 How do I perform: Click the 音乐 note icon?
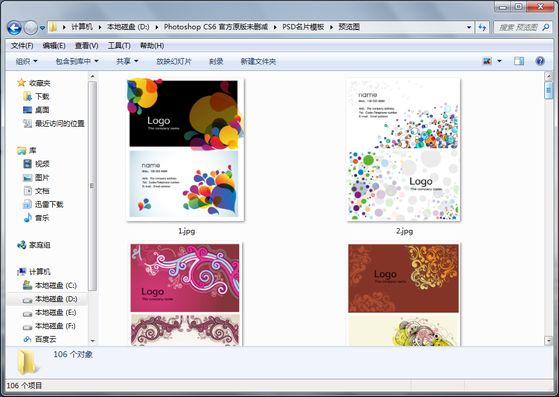tap(27, 218)
